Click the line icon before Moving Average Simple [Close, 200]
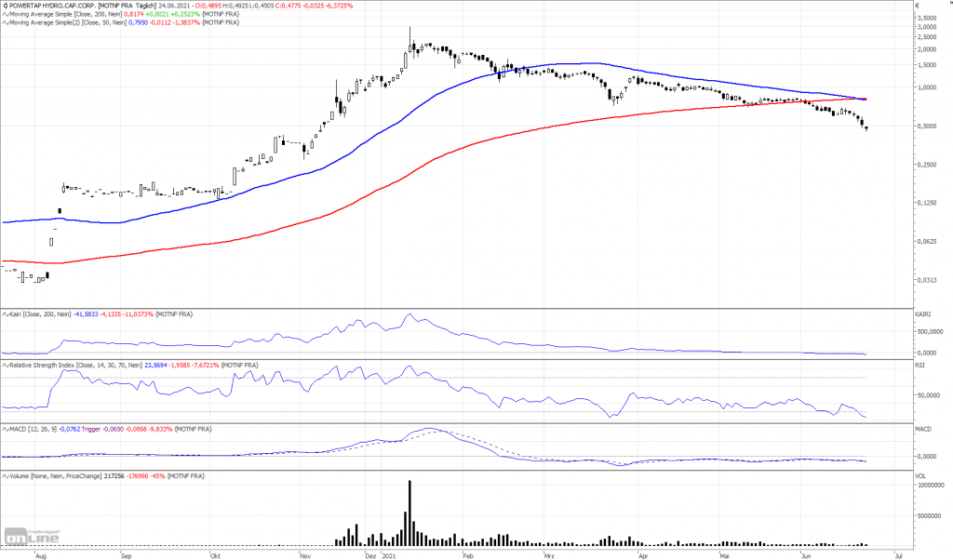 (x=6, y=14)
